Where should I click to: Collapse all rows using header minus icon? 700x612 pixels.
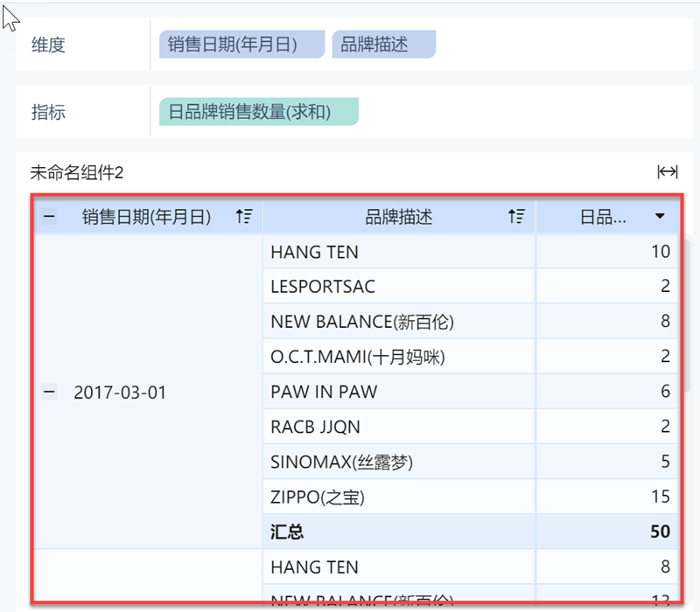(x=50, y=217)
